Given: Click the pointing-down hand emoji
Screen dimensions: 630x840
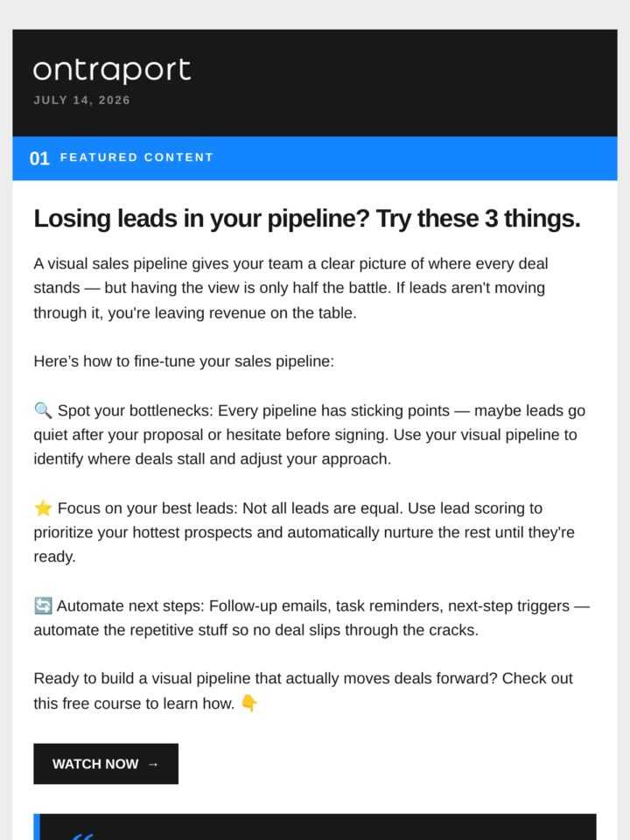Looking at the screenshot, I should 249,703.
